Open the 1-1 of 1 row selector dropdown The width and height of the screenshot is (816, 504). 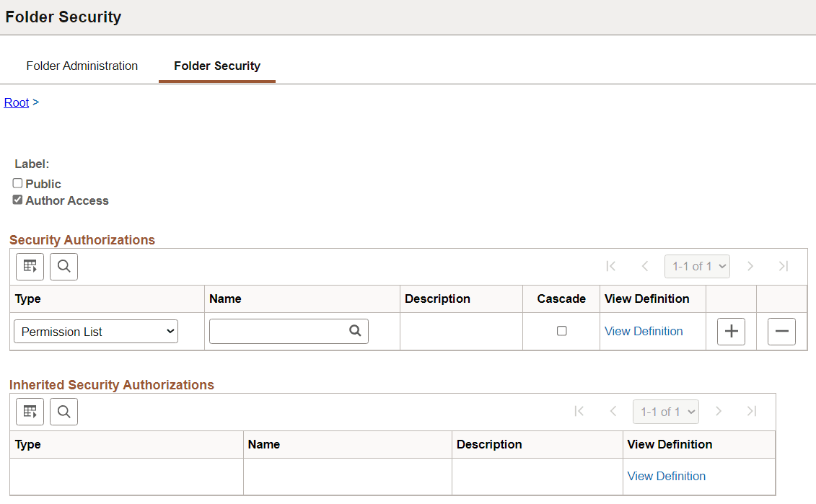click(x=697, y=266)
